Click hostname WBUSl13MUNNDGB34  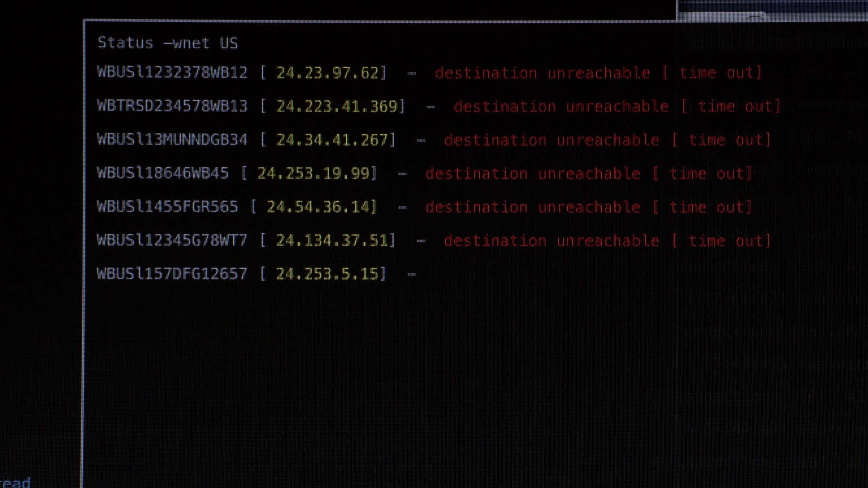pos(172,140)
